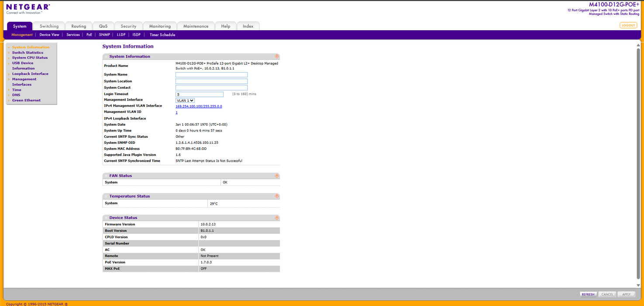The image size is (644, 306).
Task: Click the APPLY button
Action: 626,294
